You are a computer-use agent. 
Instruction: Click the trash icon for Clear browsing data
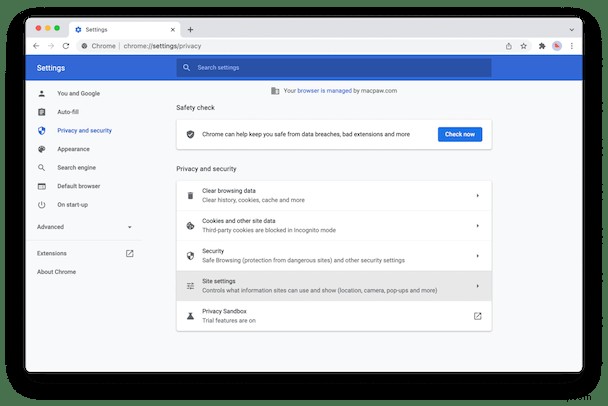click(190, 195)
